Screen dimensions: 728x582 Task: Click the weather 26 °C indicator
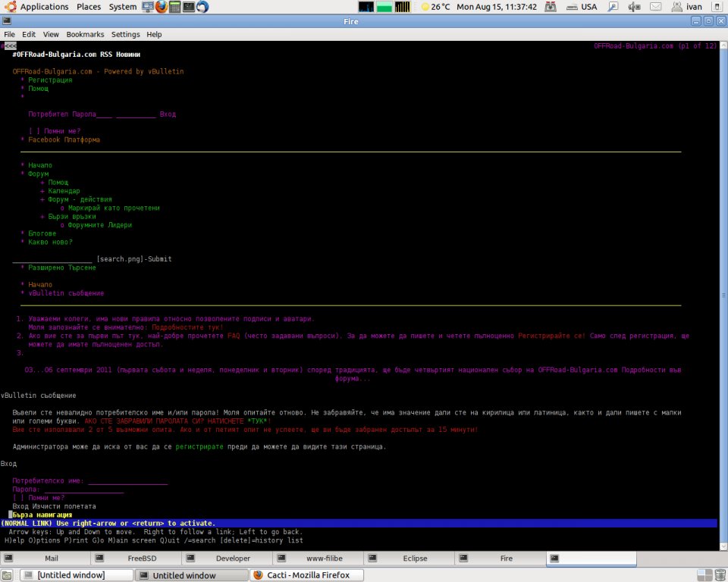click(435, 7)
